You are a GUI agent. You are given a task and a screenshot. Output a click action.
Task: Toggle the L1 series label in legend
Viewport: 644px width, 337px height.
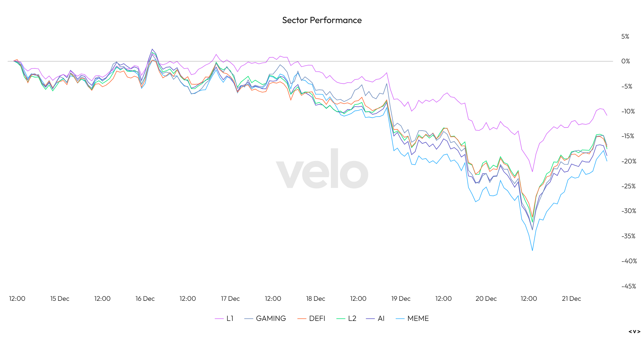230,318
